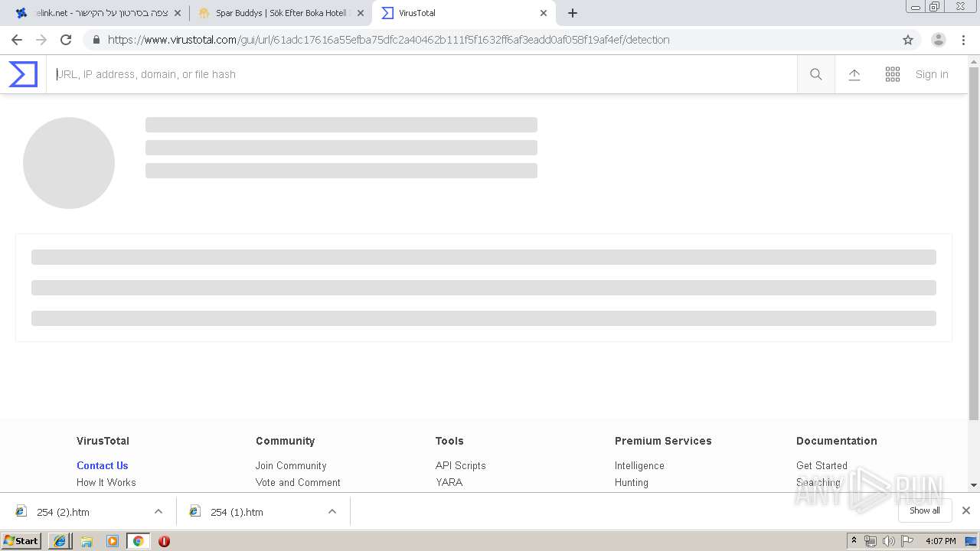Click the upload file icon

[x=854, y=74]
